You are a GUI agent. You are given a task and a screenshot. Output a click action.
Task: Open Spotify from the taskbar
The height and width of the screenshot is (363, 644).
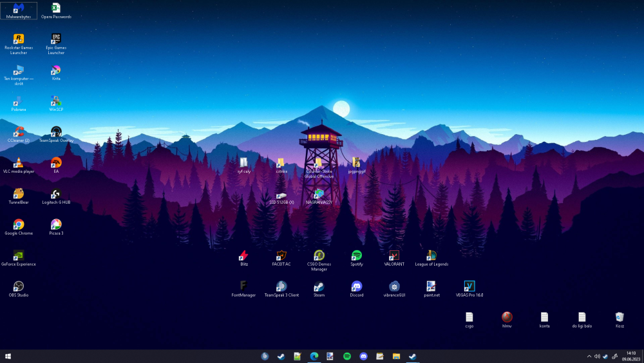pyautogui.click(x=347, y=357)
